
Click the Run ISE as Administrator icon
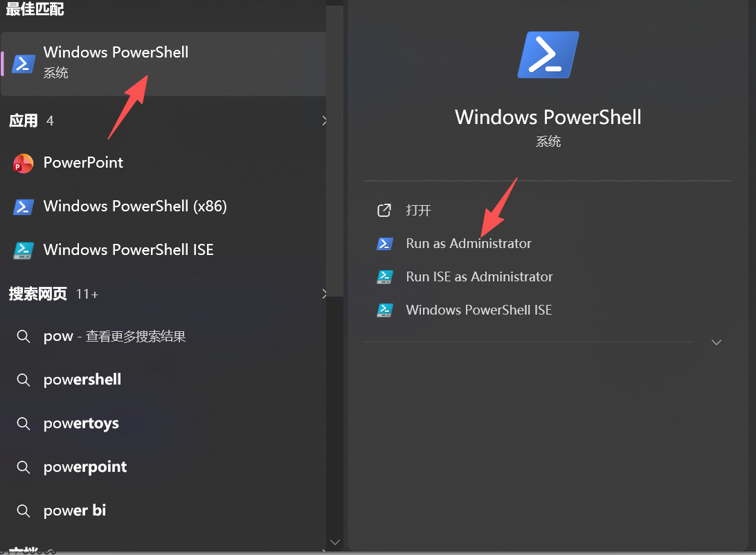tap(385, 277)
